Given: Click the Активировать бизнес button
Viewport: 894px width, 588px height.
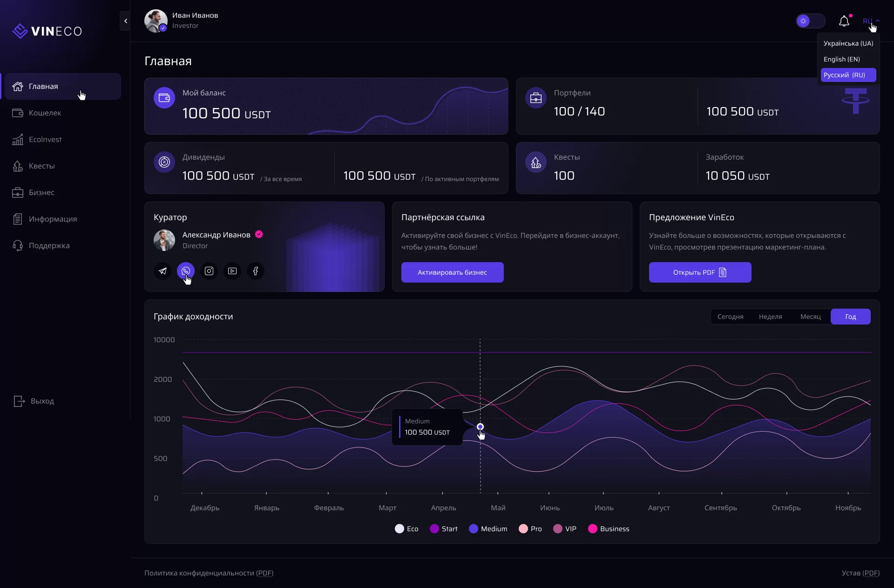Looking at the screenshot, I should (452, 272).
